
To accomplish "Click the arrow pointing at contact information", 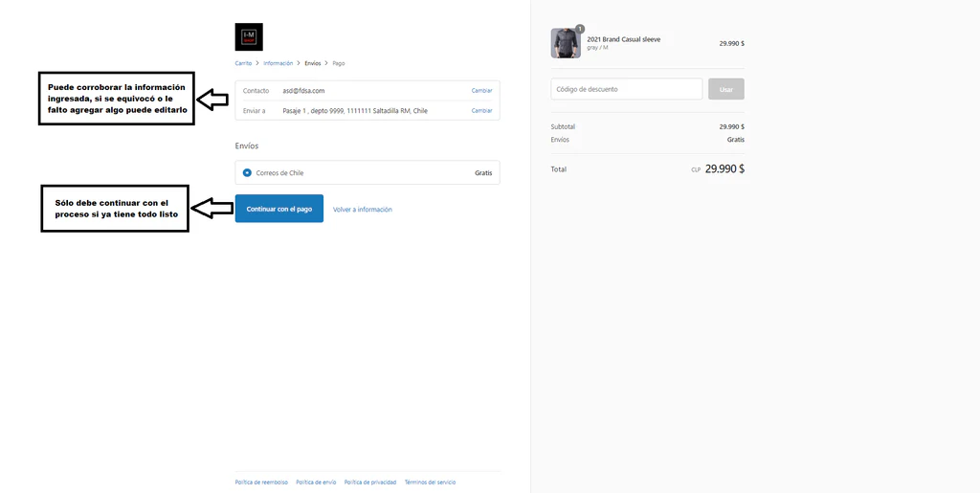I will pos(212,98).
